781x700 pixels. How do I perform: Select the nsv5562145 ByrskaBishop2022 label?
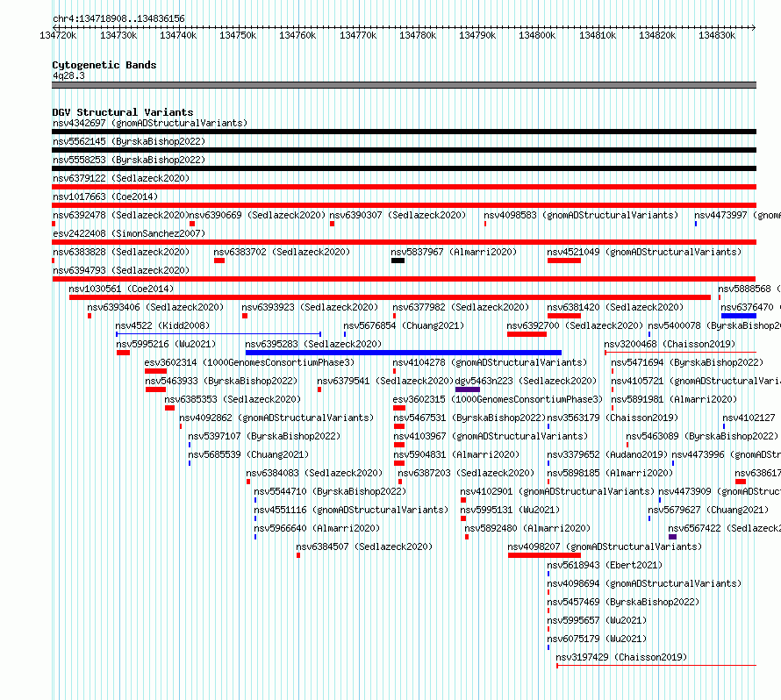[x=129, y=141]
